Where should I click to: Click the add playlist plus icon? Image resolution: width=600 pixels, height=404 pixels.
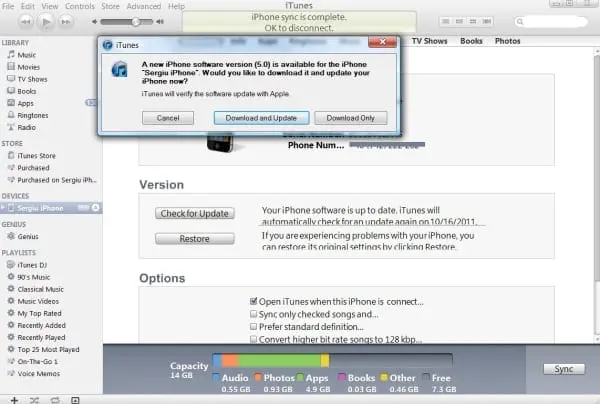point(14,400)
